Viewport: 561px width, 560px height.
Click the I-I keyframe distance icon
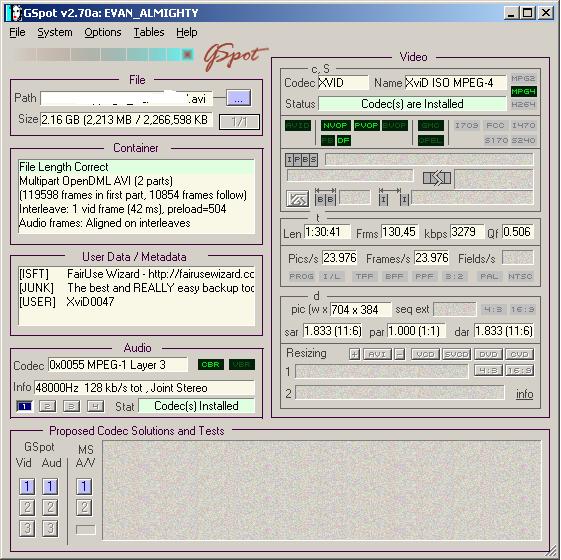click(394, 198)
